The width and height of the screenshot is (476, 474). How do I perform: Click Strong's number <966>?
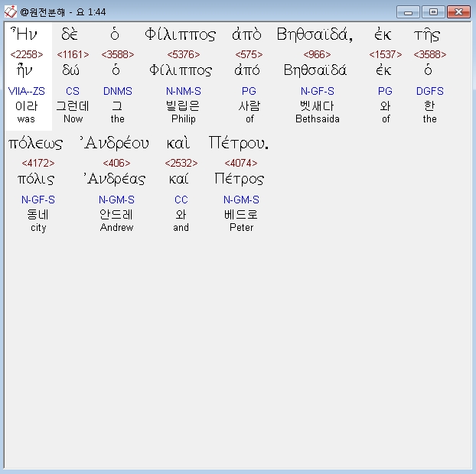(x=317, y=54)
